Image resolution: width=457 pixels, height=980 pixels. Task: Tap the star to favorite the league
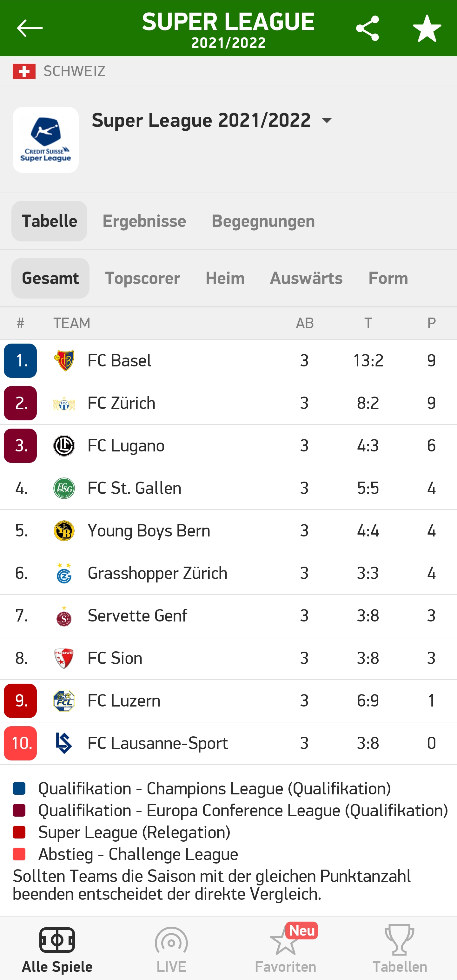[x=427, y=28]
